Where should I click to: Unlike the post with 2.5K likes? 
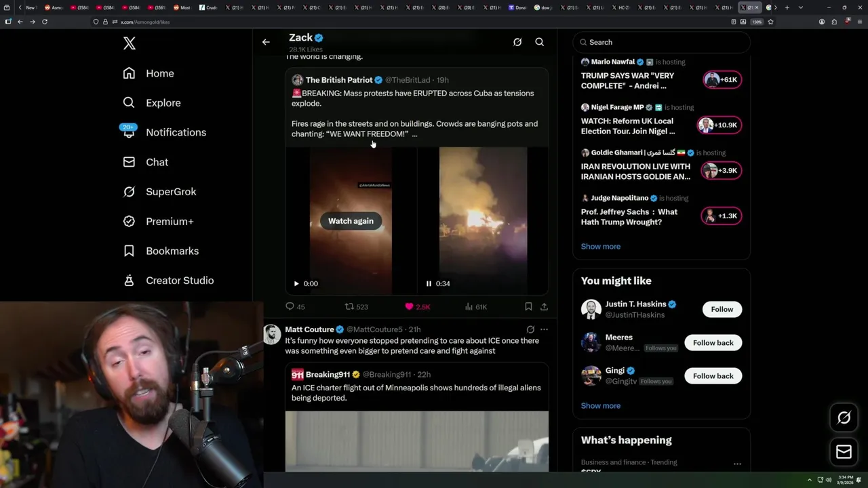(x=417, y=306)
